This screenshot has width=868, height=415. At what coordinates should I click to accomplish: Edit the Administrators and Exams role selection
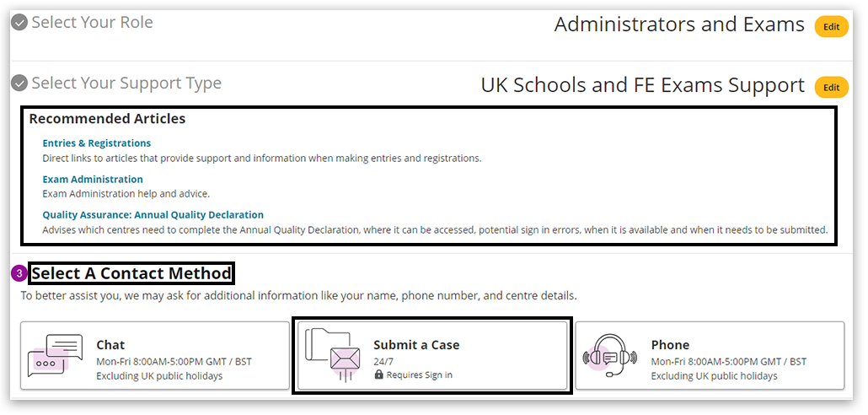click(831, 27)
